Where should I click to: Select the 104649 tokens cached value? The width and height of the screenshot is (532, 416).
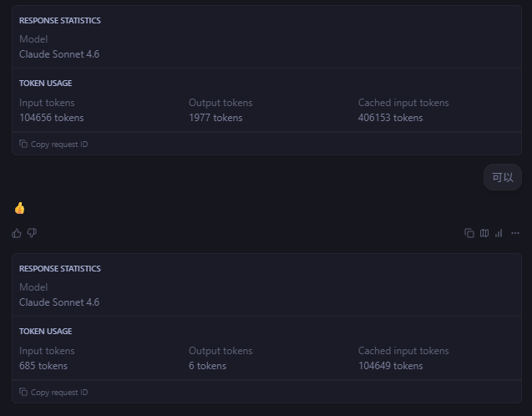(390, 366)
